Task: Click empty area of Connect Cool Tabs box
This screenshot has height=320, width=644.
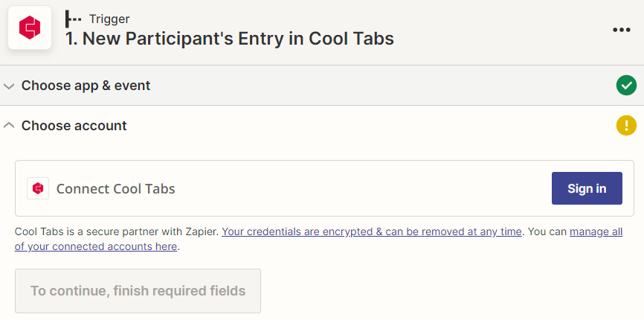Action: coord(361,188)
